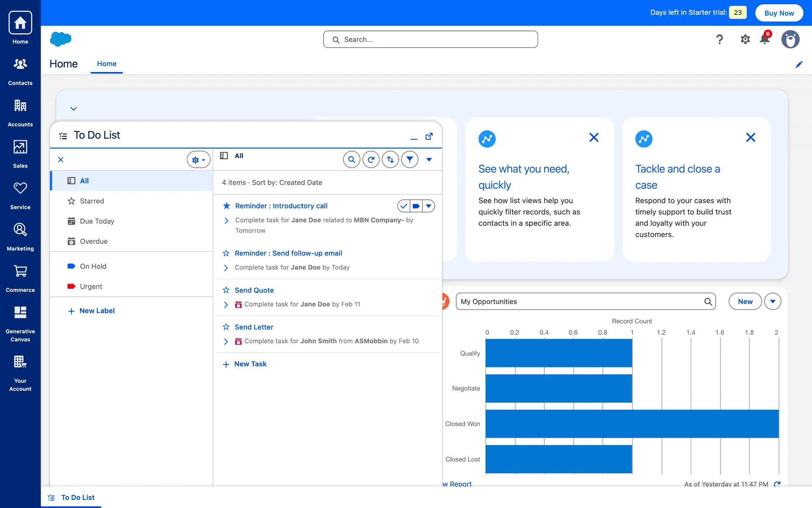Click the edit page pencil icon
The width and height of the screenshot is (812, 508).
(798, 64)
